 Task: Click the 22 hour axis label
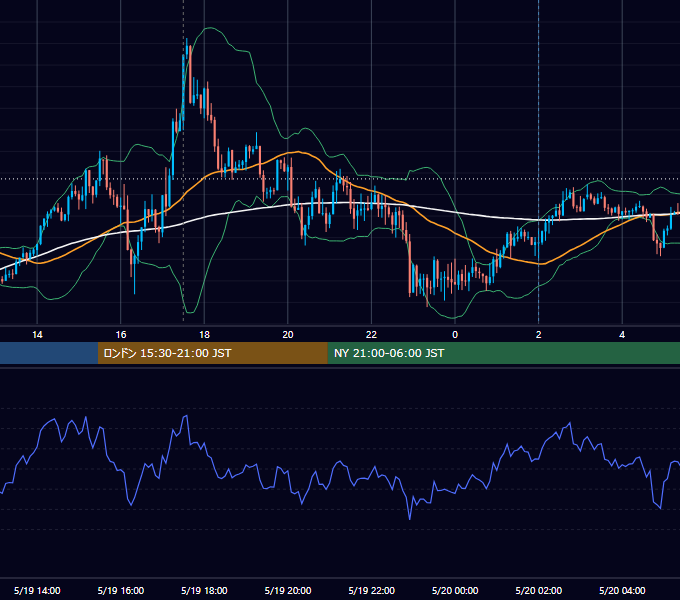(x=371, y=335)
